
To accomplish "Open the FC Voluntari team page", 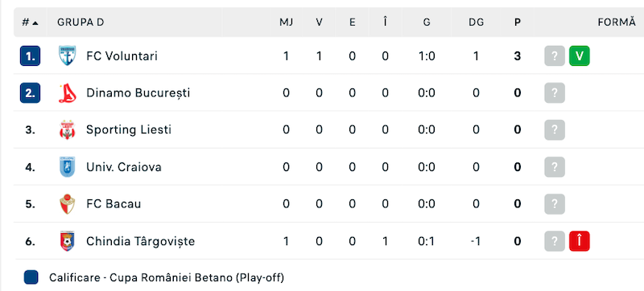I will click(x=122, y=55).
